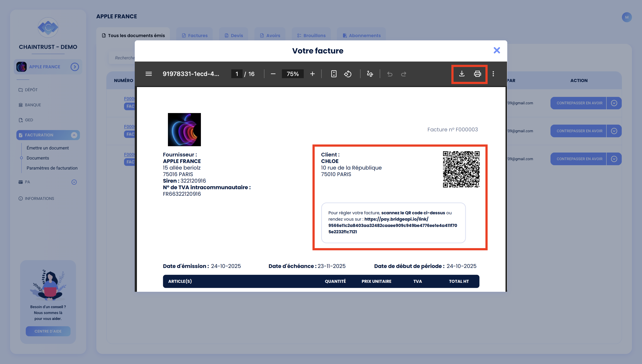The height and width of the screenshot is (364, 642).
Task: Open the user avatar M menu
Action: 626,17
